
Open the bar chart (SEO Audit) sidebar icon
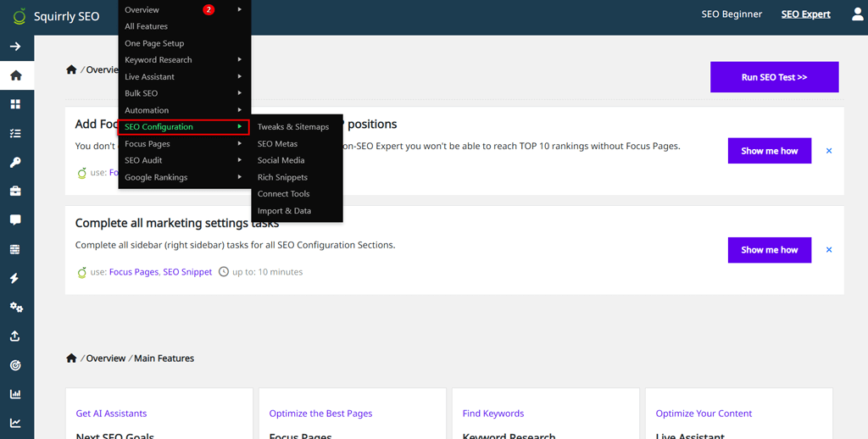pos(15,394)
